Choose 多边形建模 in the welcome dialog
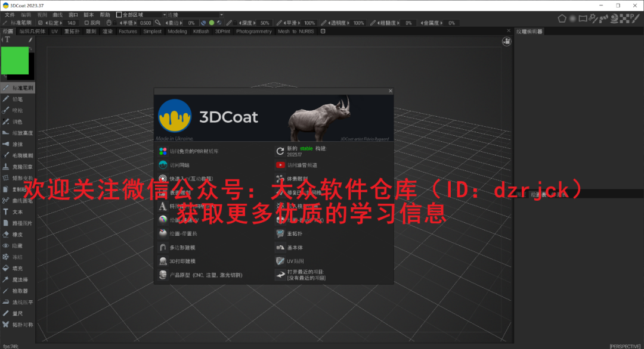Screen dimensions: 644x349 click(177, 247)
